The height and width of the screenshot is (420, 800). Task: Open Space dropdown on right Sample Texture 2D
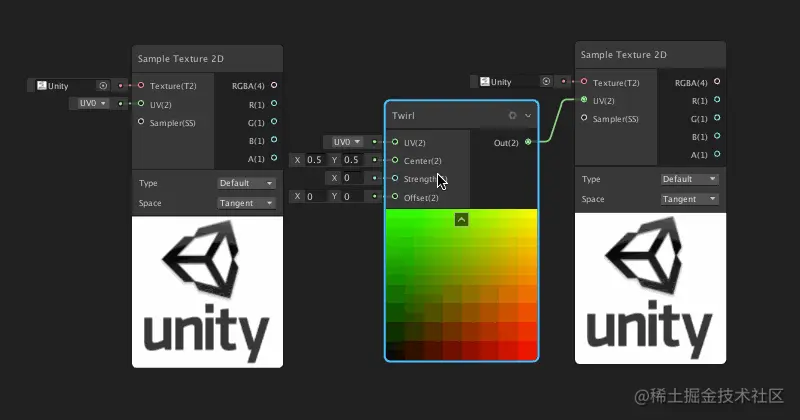(689, 199)
